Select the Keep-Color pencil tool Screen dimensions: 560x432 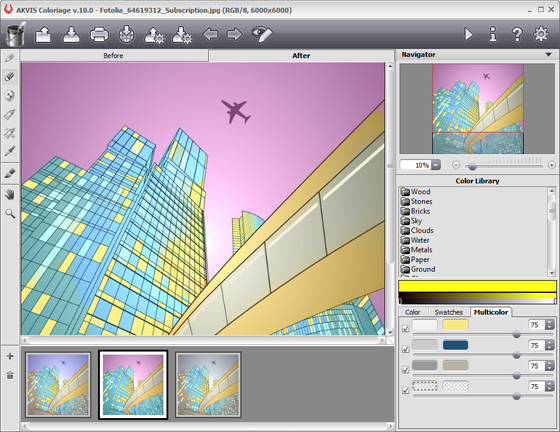coord(10,95)
